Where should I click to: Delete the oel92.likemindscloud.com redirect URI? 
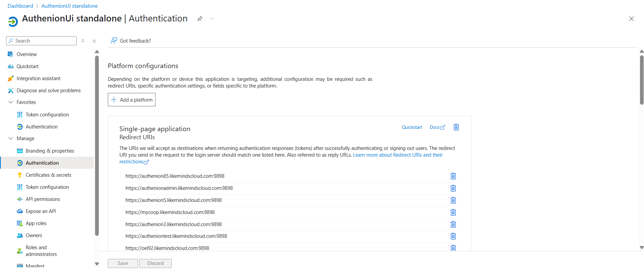click(x=453, y=248)
